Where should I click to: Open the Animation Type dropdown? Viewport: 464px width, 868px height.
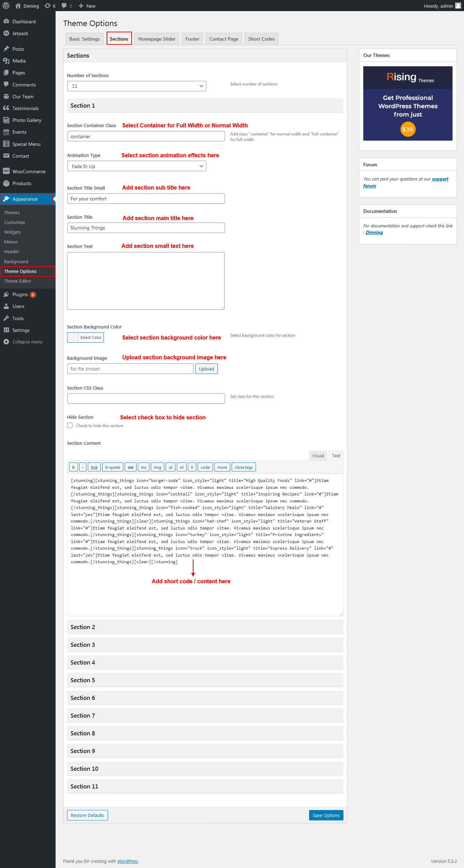point(136,166)
